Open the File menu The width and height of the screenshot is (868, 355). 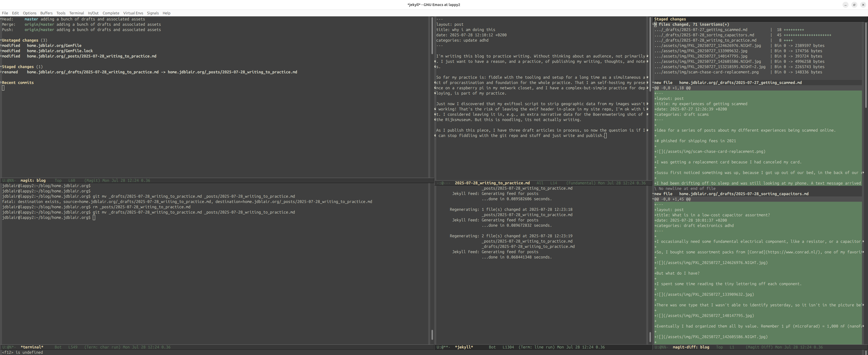click(5, 13)
